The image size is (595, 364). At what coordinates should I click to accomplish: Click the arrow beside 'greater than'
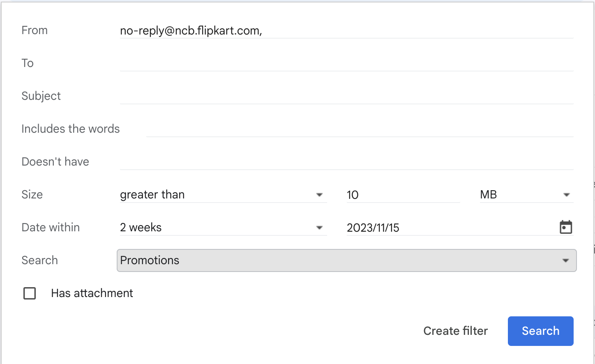coord(319,195)
